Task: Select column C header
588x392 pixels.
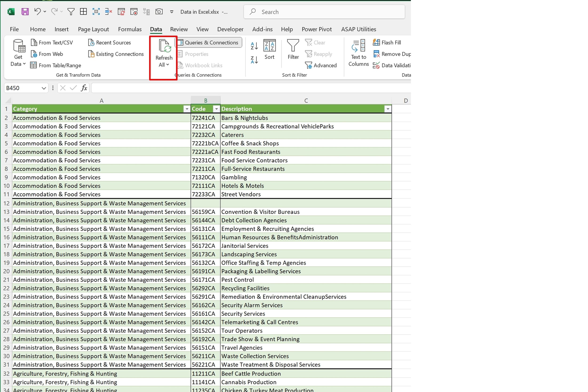Action: point(306,100)
